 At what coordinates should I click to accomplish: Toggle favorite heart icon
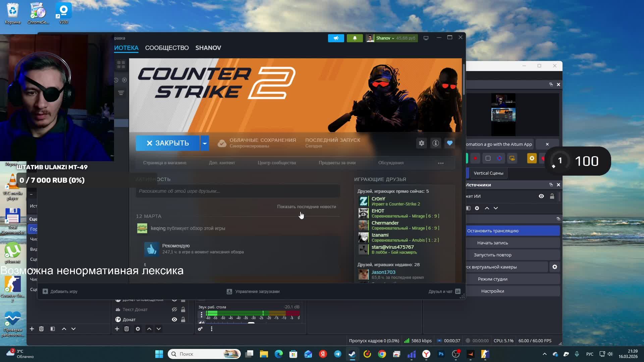(x=450, y=143)
